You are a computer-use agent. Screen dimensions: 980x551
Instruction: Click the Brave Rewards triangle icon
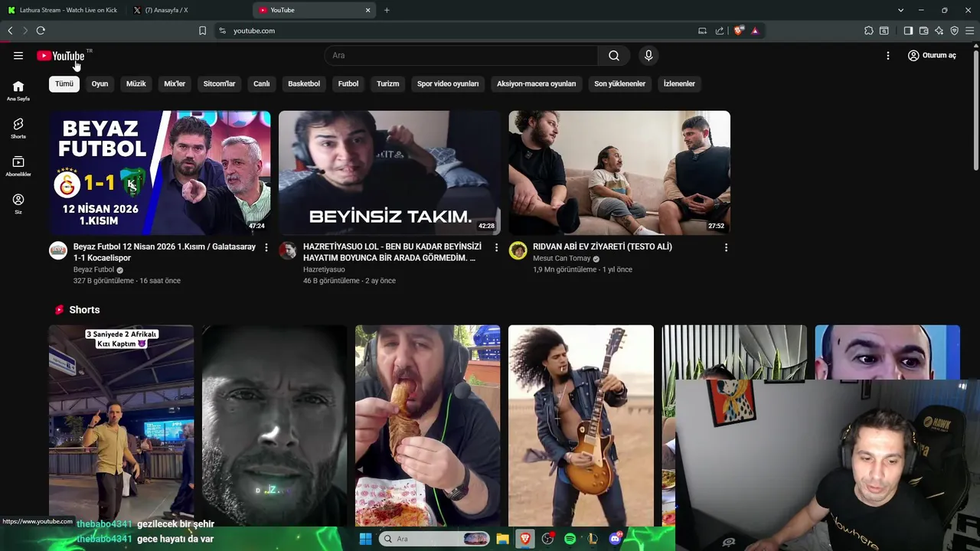755,31
